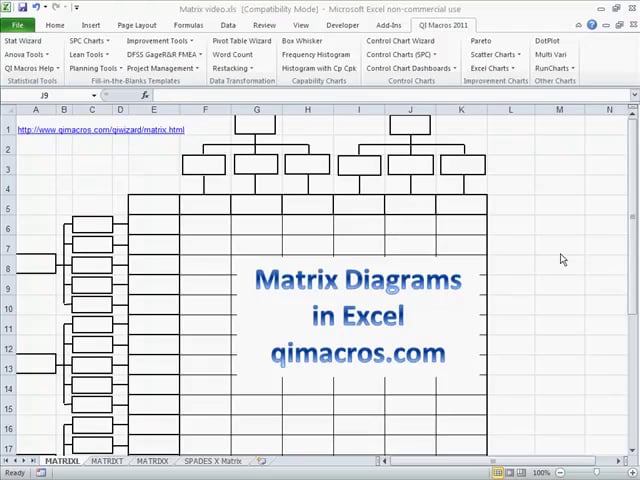Switch to Normal view icon in status bar
640x480 pixels.
click(498, 473)
